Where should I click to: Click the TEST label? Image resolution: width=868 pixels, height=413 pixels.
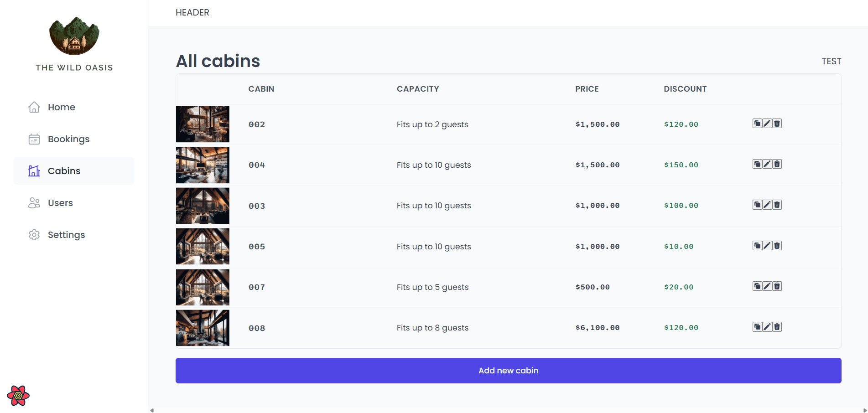tap(831, 61)
